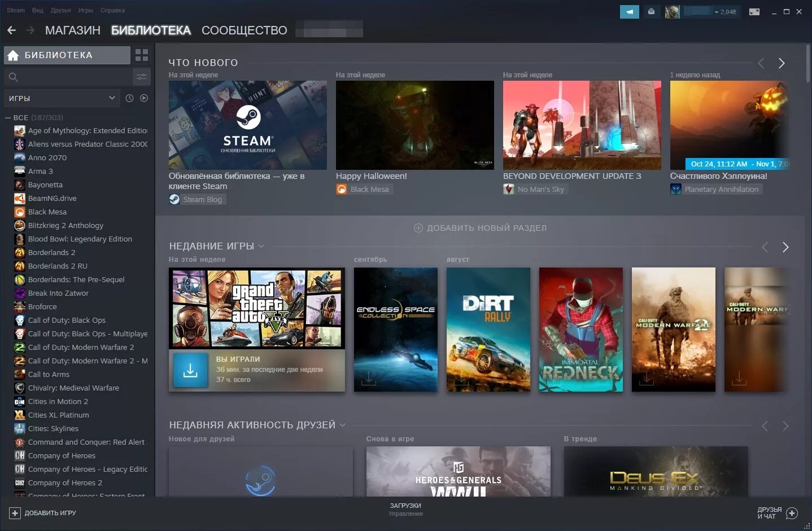Open DiRT Rally game cover
Viewport: 812px width, 531px height.
488,330
